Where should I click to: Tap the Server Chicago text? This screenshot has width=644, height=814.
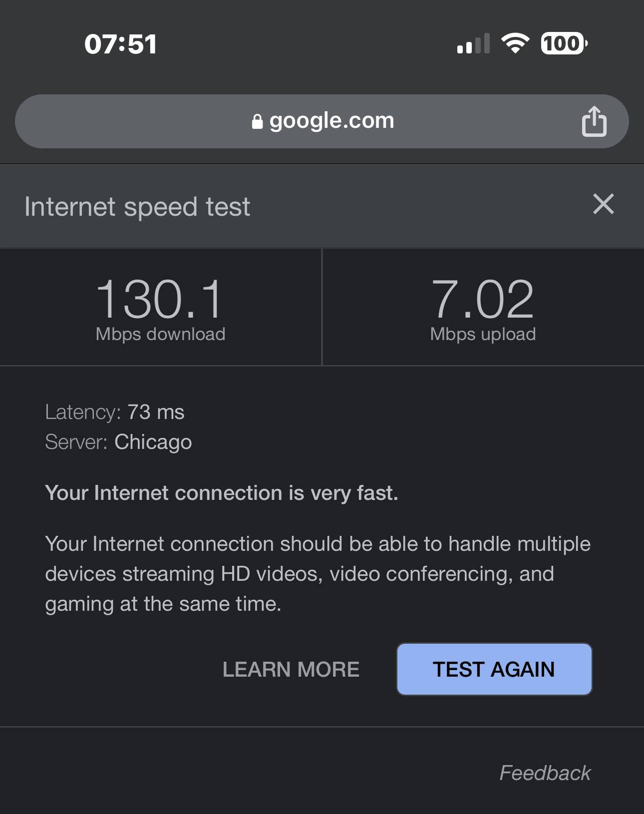(x=118, y=442)
